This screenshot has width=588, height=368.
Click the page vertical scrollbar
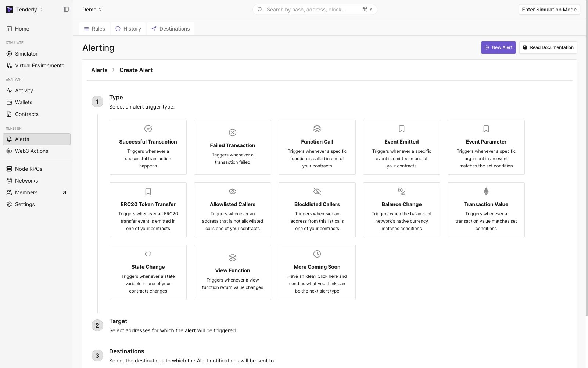(x=587, y=158)
